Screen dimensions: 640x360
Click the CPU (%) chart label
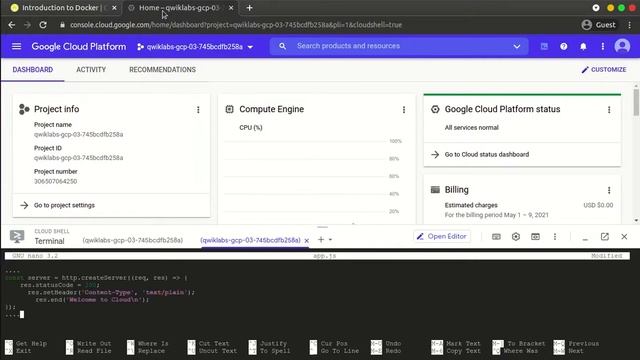click(251, 128)
